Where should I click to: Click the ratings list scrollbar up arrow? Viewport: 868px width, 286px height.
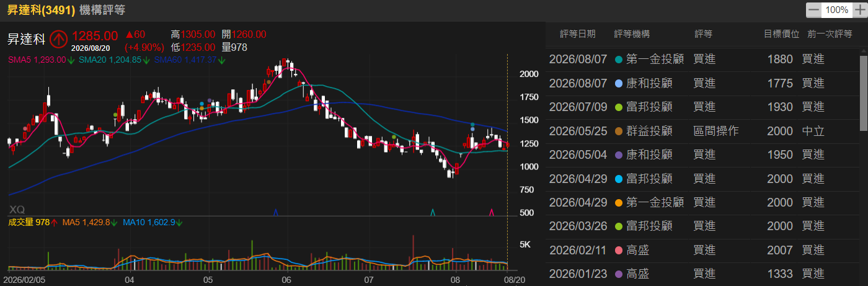(863, 50)
